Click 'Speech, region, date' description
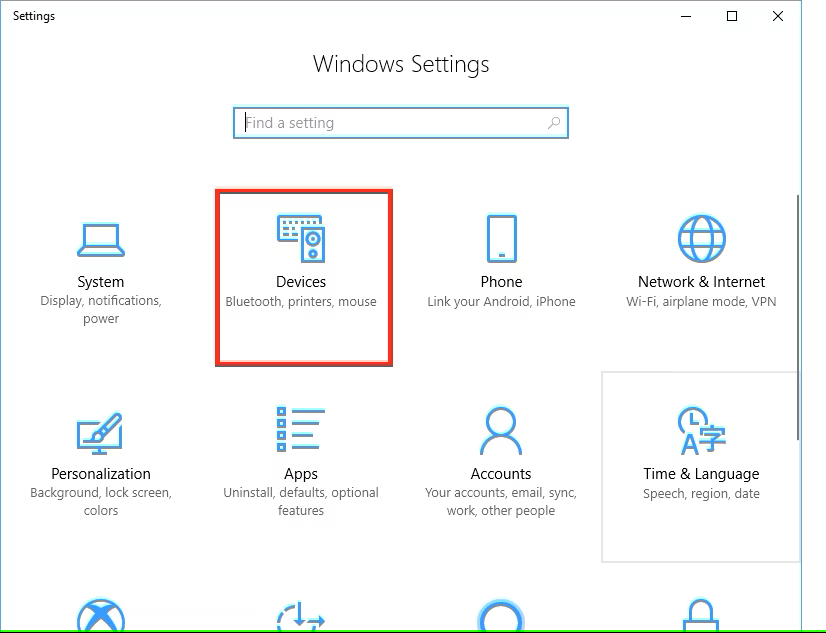The height and width of the screenshot is (633, 826). click(x=701, y=493)
